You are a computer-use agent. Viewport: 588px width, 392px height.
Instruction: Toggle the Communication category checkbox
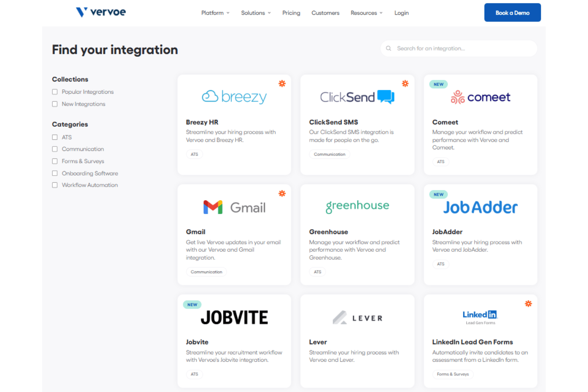point(55,149)
